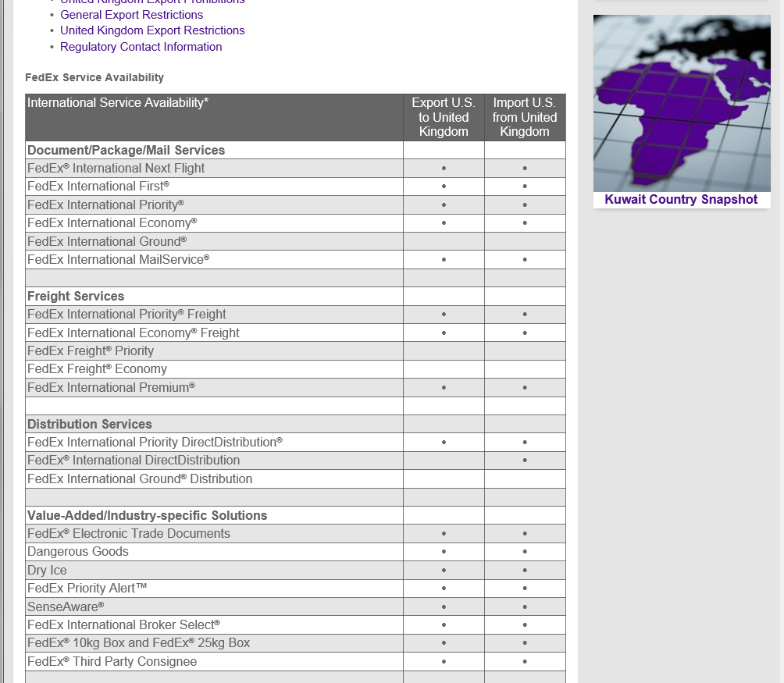Image resolution: width=784 pixels, height=683 pixels.
Task: Select the FedEx International MailService row
Action: point(295,260)
